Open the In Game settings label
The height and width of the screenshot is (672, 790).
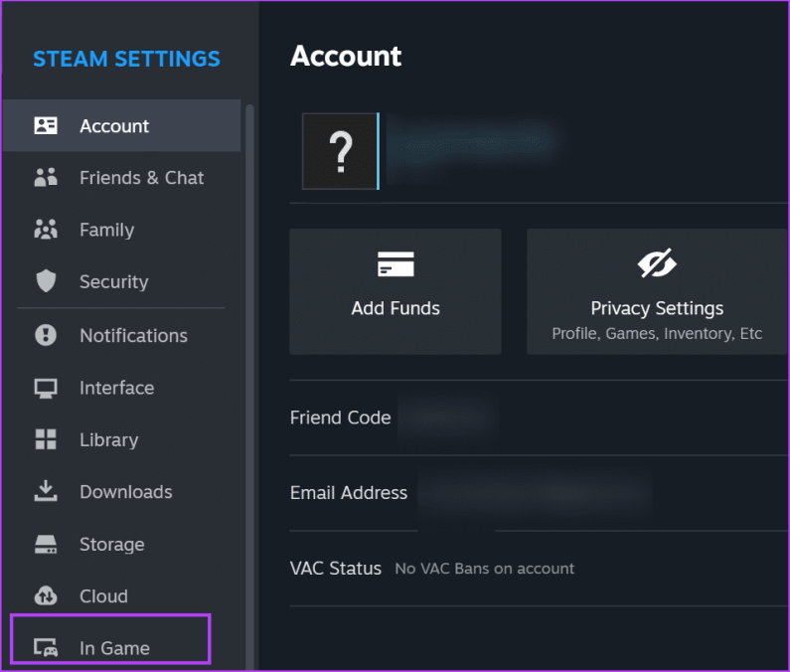click(x=114, y=648)
